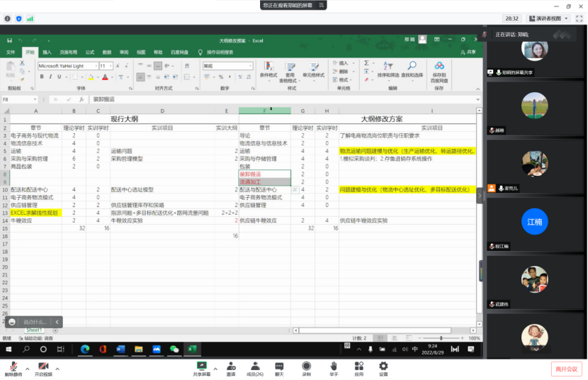Expand share screen options arrow

(x=215, y=369)
